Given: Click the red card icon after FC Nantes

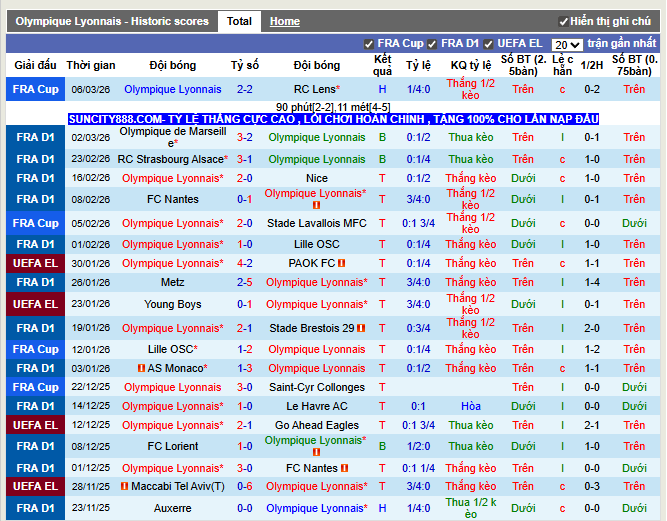Looking at the screenshot, I should click(344, 468).
